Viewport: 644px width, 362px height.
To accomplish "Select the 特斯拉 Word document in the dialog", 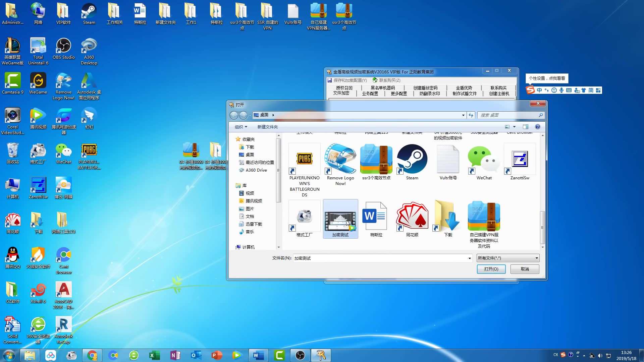I will click(x=376, y=219).
